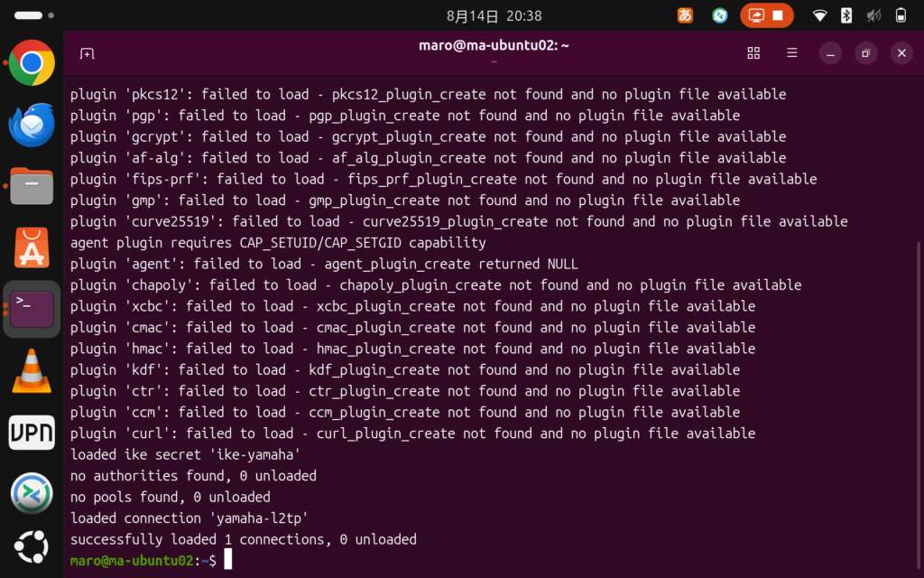Screen dimensions: 924x578
Task: Toggle the muted volume indicator
Action: point(873,16)
